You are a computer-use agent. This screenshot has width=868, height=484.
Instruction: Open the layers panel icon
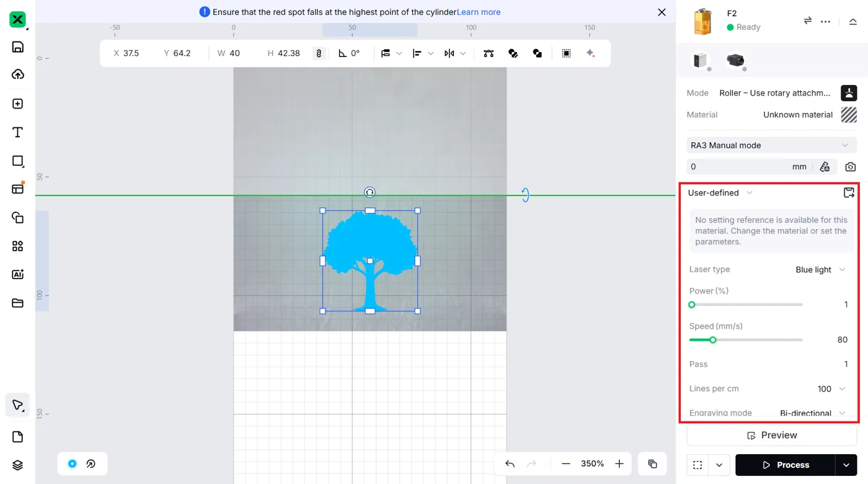[x=17, y=465]
